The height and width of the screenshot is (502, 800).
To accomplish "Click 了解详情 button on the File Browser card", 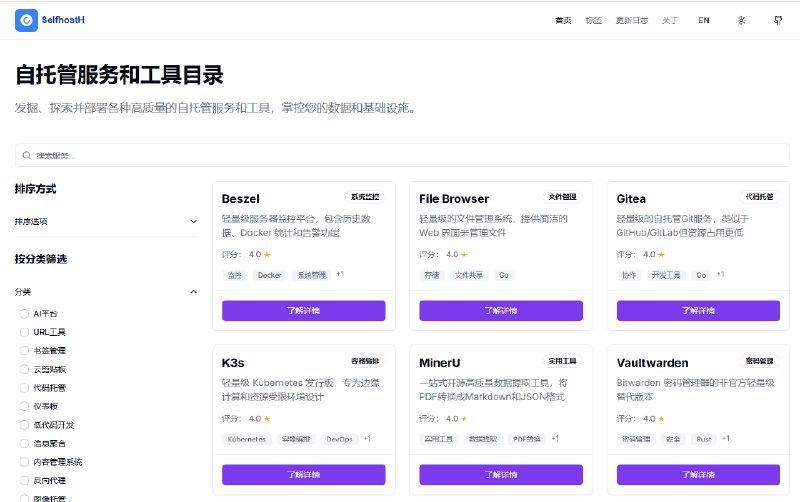I will click(501, 310).
